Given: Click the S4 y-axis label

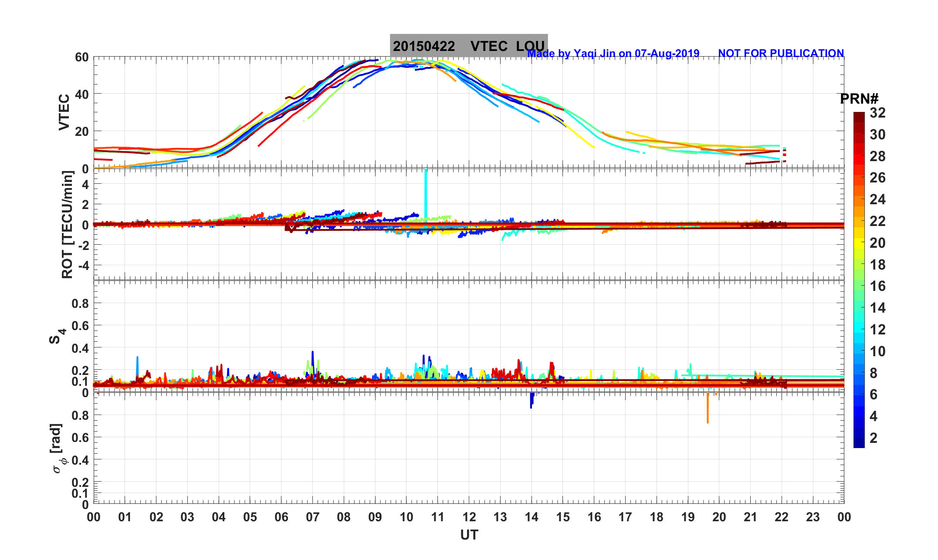Looking at the screenshot, I should pyautogui.click(x=57, y=336).
